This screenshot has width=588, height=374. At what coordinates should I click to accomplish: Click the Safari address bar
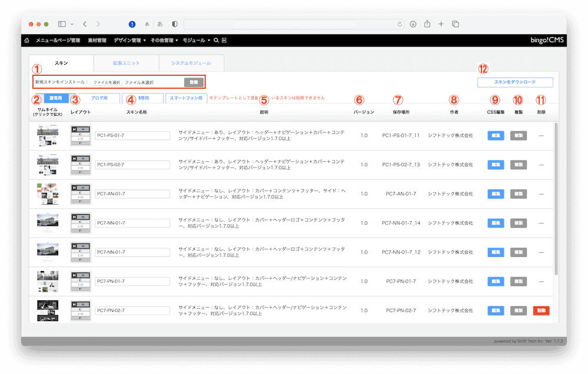(x=293, y=24)
